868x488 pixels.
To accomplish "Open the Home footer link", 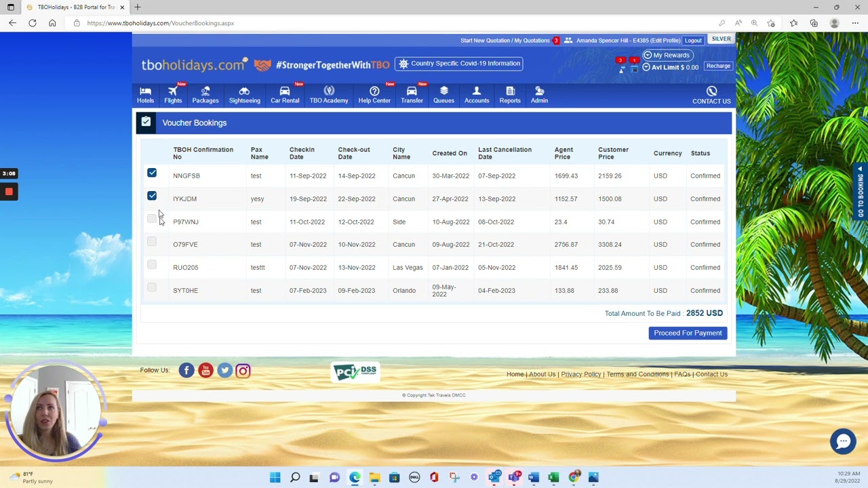I will tap(515, 374).
